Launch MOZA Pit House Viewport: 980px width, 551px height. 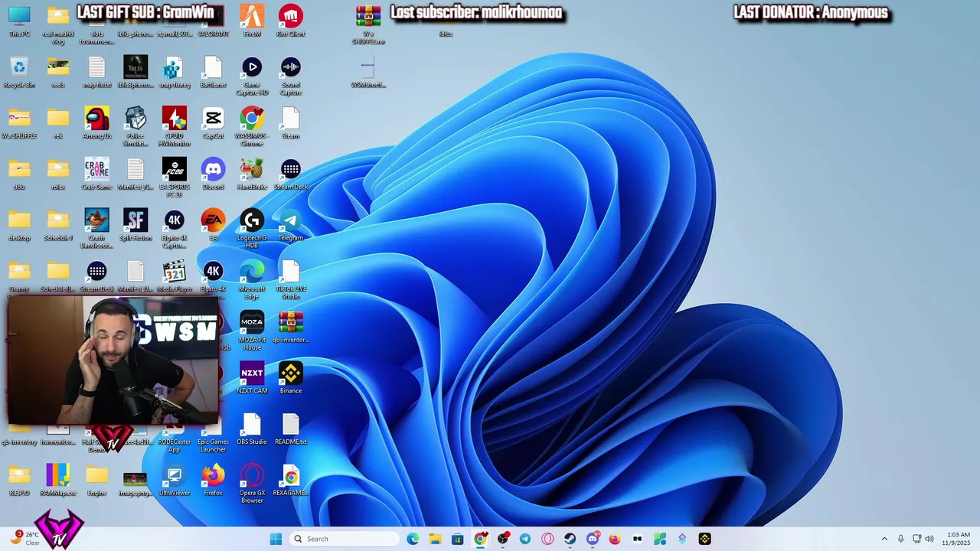(x=252, y=331)
